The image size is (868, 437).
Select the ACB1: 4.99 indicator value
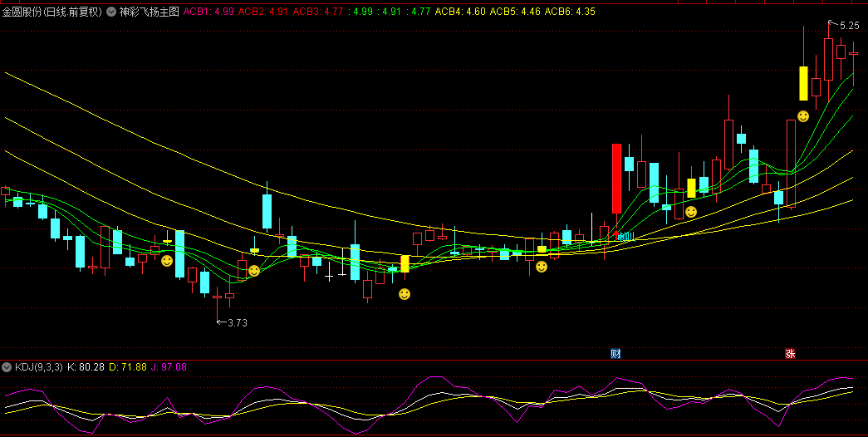[x=208, y=12]
